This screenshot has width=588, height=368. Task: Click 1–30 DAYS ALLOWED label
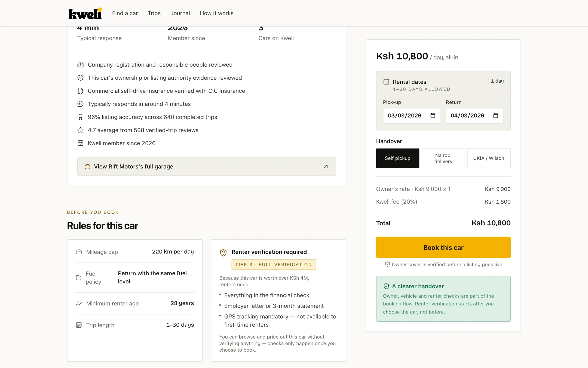click(x=421, y=89)
